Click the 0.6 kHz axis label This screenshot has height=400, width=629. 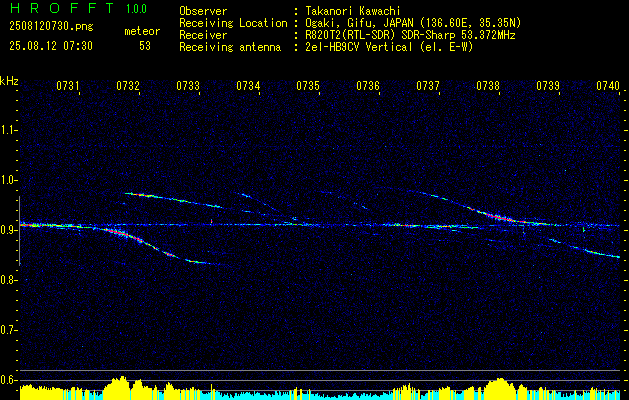8,380
